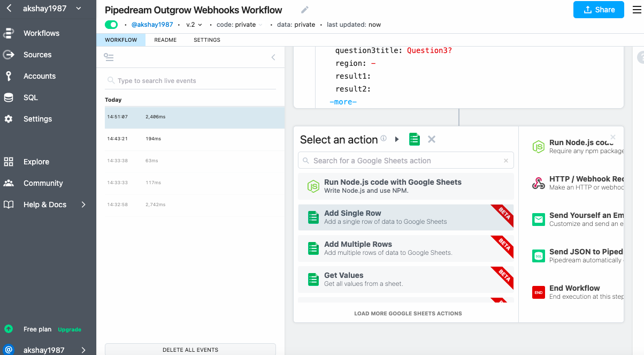This screenshot has width=644, height=355.
Task: Open the Accounts key icon
Action: (x=9, y=76)
